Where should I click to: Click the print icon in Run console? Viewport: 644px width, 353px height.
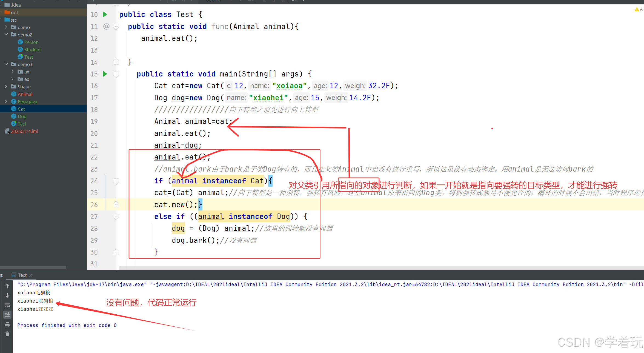point(7,325)
